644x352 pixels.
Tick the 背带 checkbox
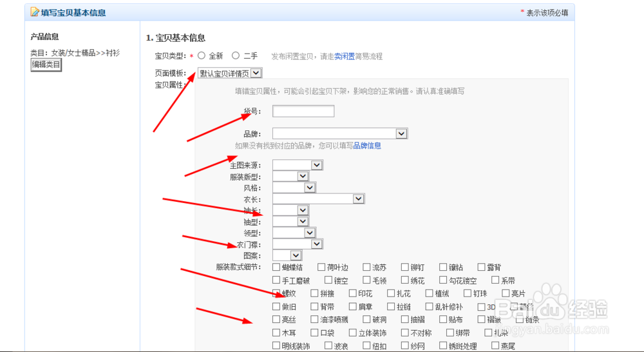[x=315, y=306]
